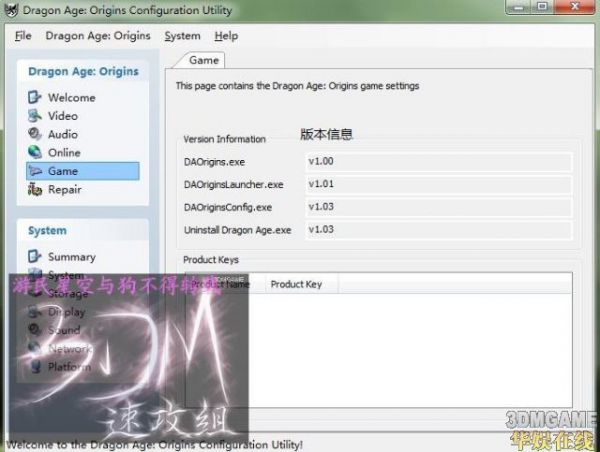Switch to the Game tab

(204, 61)
